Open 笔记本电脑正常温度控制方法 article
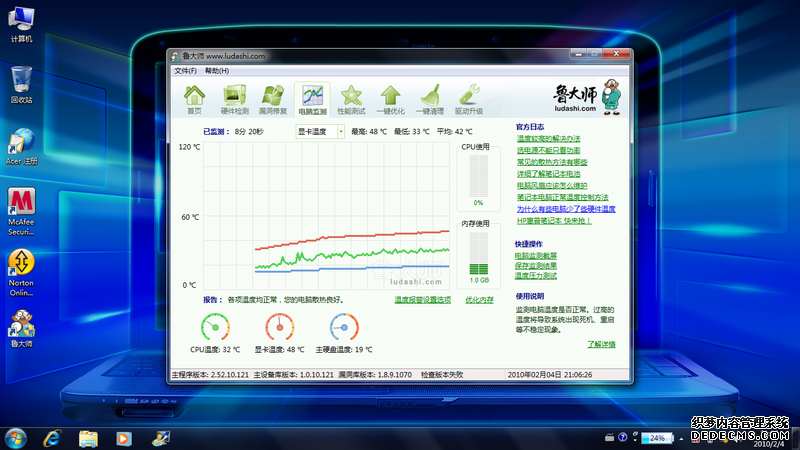800x450 pixels. click(563, 197)
